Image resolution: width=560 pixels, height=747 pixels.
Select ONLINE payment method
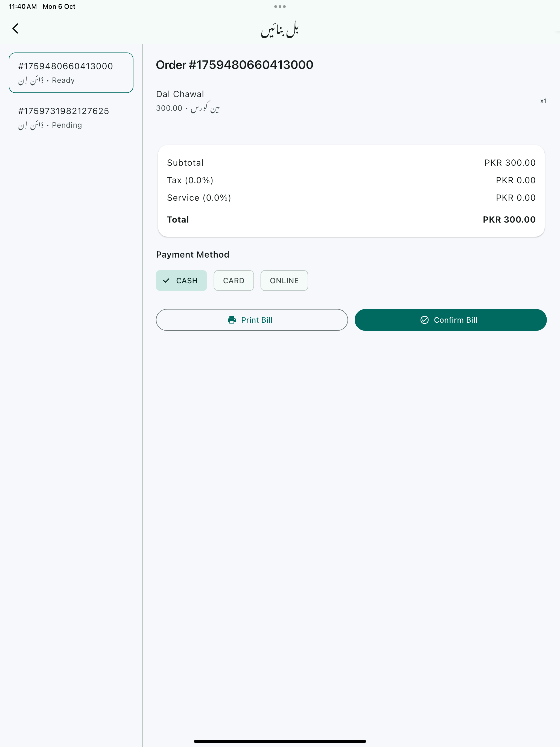pyautogui.click(x=284, y=281)
